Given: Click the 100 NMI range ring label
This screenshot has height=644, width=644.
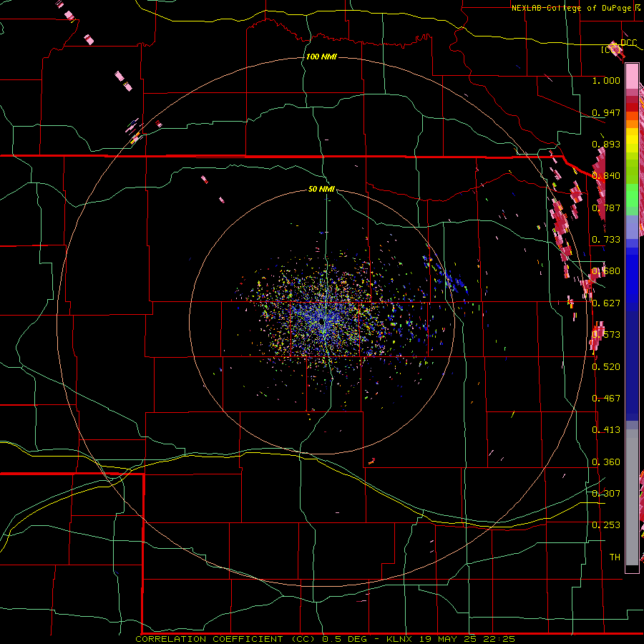Looking at the screenshot, I should [321, 57].
